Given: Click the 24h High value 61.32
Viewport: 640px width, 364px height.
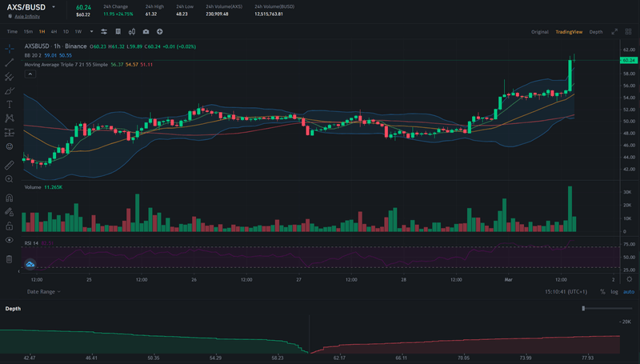Looking at the screenshot, I should point(151,14).
